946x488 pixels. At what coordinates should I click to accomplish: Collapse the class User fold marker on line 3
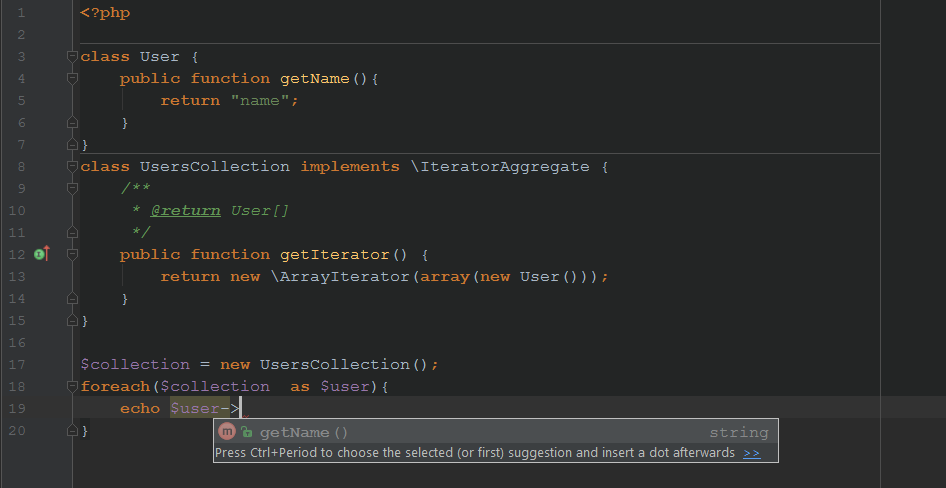click(x=72, y=57)
